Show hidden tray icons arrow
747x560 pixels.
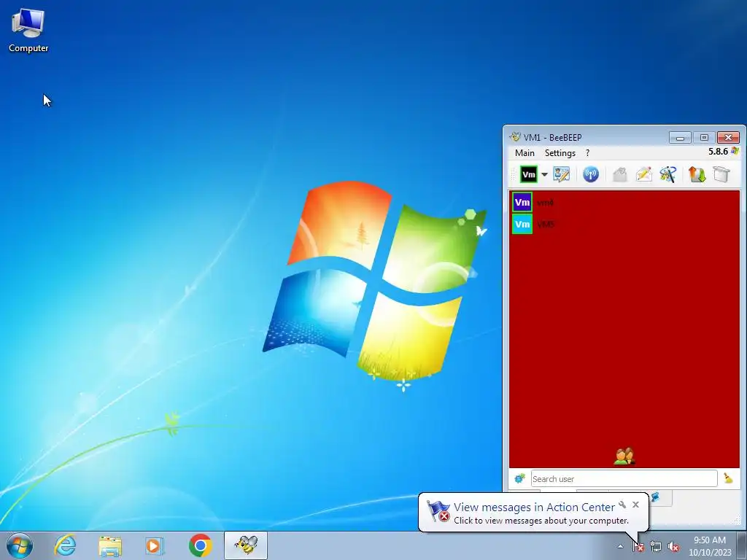[x=620, y=547]
